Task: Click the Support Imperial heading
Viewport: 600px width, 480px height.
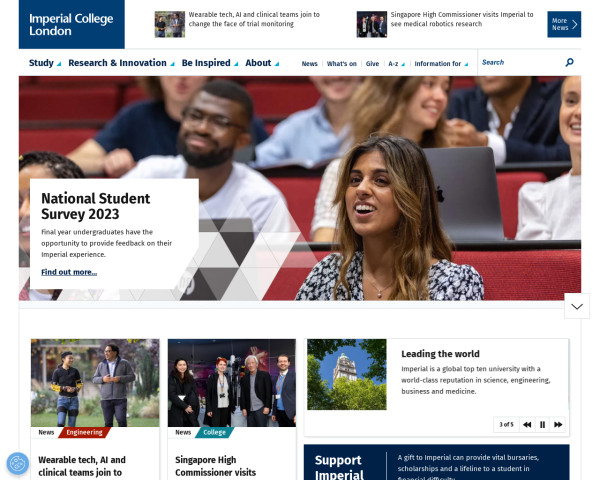Action: pyautogui.click(x=339, y=467)
